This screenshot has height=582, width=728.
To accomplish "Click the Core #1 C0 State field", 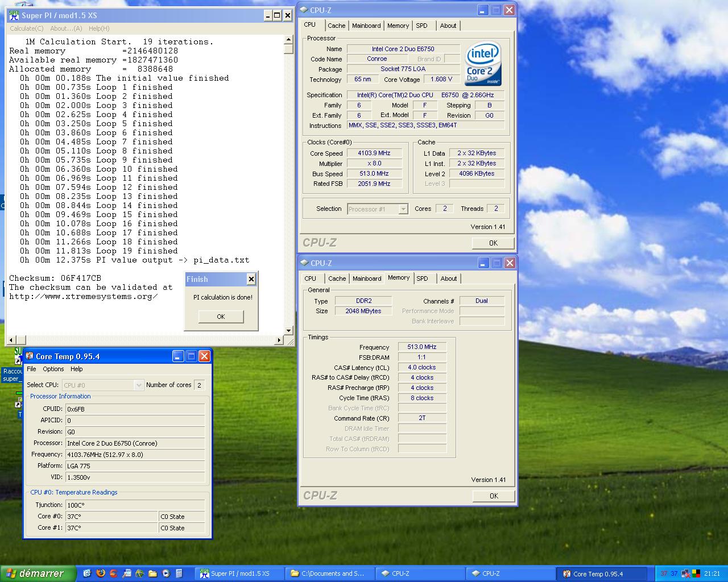I will (181, 528).
